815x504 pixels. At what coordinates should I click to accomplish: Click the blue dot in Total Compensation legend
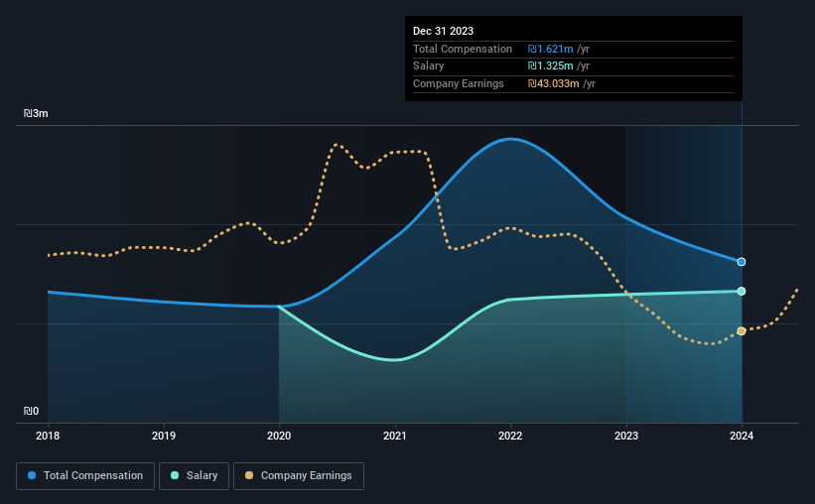(32, 475)
